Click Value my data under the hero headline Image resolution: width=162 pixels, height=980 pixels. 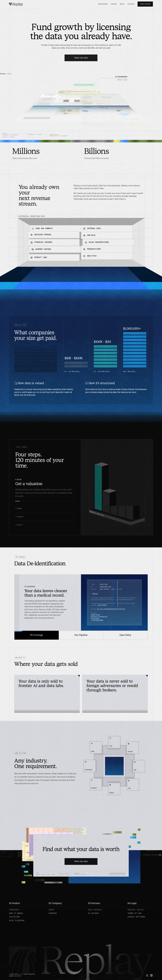click(x=81, y=58)
